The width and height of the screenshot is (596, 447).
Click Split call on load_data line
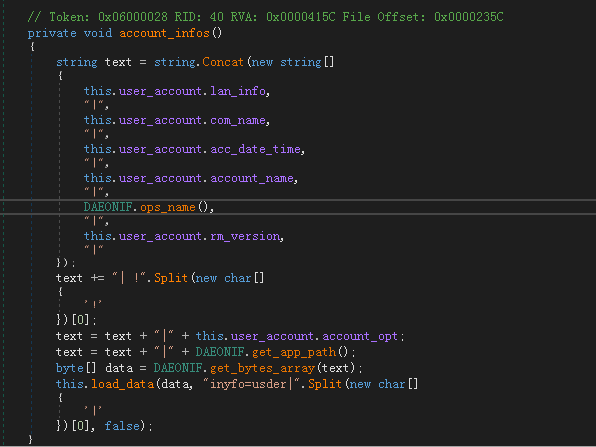tap(325, 384)
